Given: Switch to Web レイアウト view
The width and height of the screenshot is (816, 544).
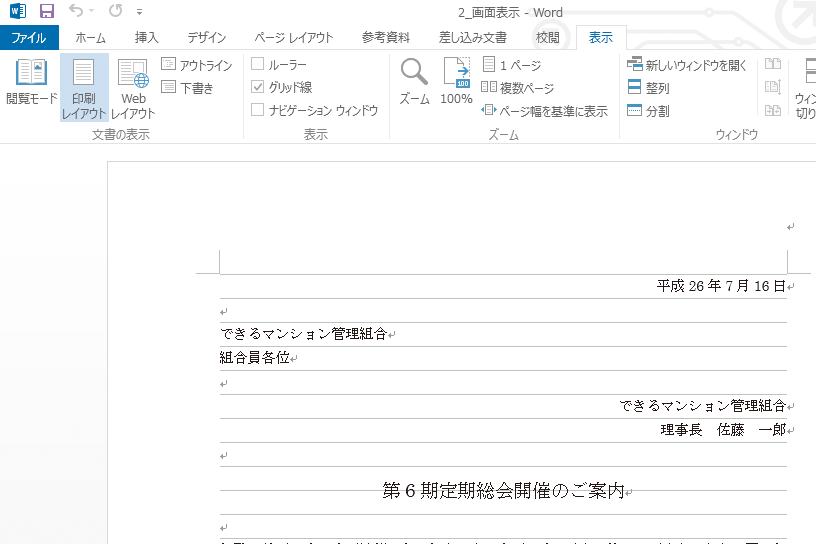Looking at the screenshot, I should point(133,87).
